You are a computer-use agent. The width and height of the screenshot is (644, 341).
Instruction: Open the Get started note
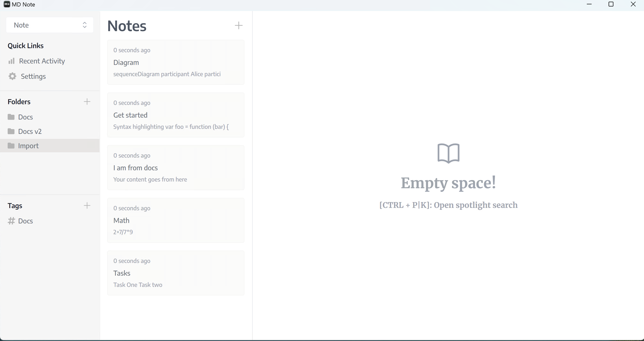click(176, 115)
